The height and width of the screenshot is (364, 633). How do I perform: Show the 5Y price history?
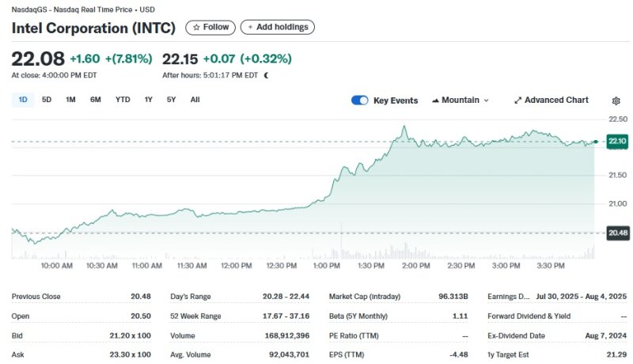(x=171, y=100)
